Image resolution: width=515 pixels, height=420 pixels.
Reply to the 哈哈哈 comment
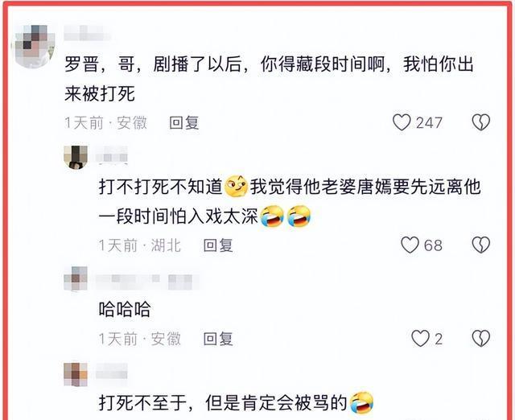click(x=218, y=339)
